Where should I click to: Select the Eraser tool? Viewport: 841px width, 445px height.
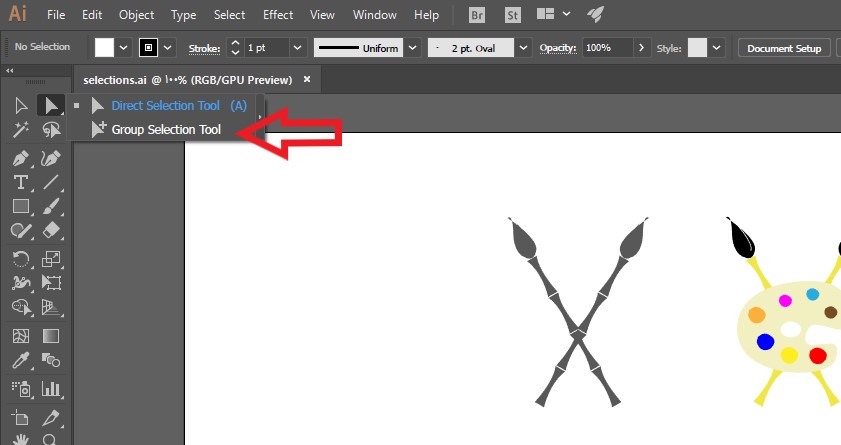pyautogui.click(x=51, y=231)
